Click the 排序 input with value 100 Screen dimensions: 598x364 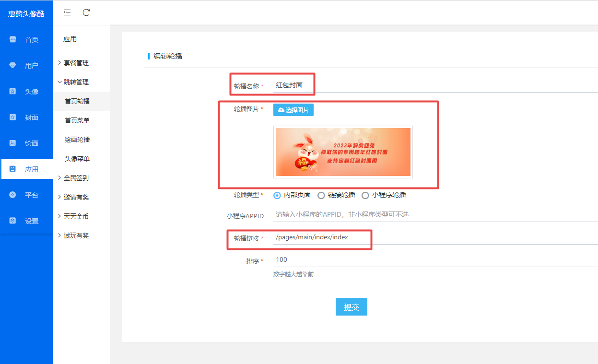click(435, 260)
